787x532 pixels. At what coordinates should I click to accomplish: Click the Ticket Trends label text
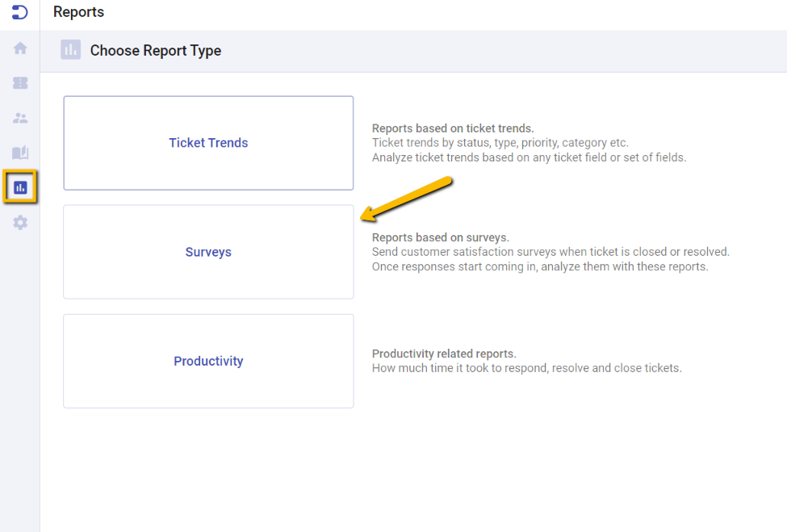[x=208, y=143]
